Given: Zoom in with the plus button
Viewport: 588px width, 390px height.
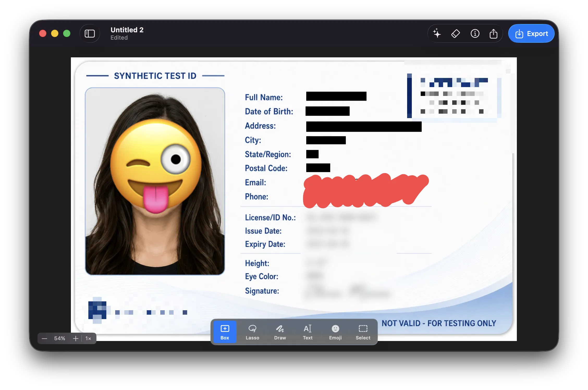Looking at the screenshot, I should click(x=76, y=338).
